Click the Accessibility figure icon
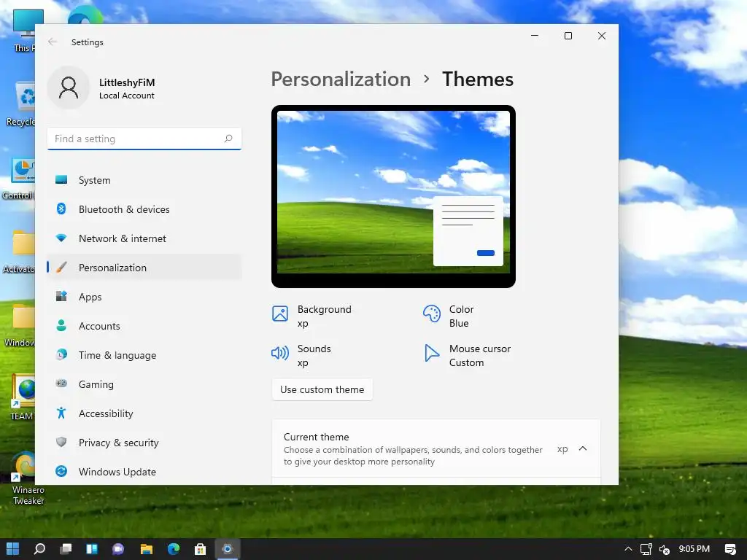Image resolution: width=747 pixels, height=560 pixels. pos(61,413)
